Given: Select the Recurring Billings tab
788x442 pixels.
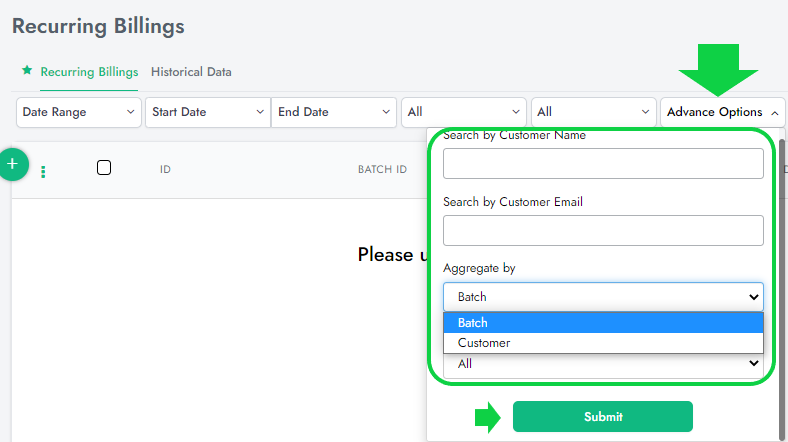Looking at the screenshot, I should point(89,72).
